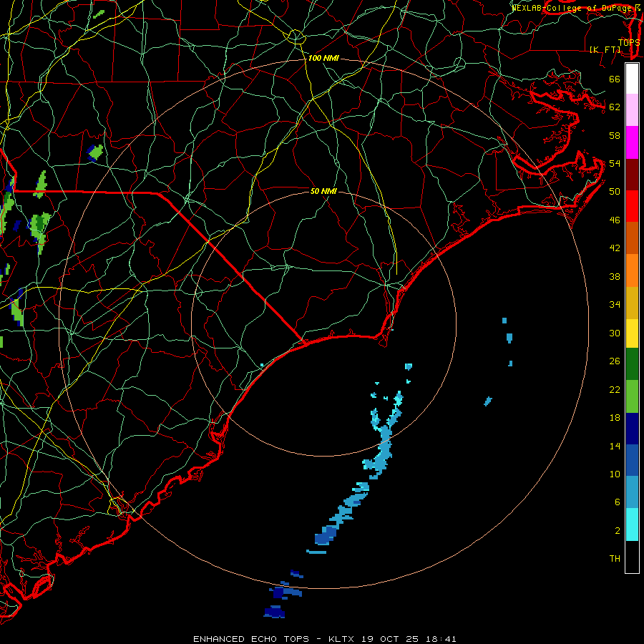Image resolution: width=644 pixels, height=644 pixels.
Task: Click the light green 26 kft swatch
Action: pos(632,396)
